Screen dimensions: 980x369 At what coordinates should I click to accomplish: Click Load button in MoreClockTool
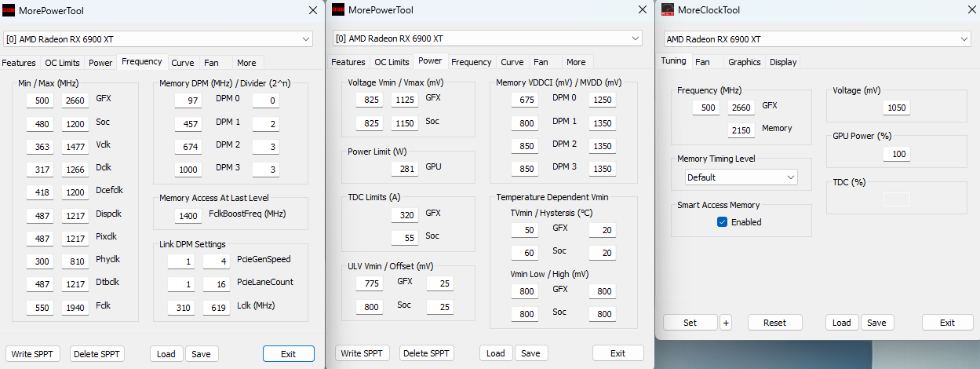842,323
